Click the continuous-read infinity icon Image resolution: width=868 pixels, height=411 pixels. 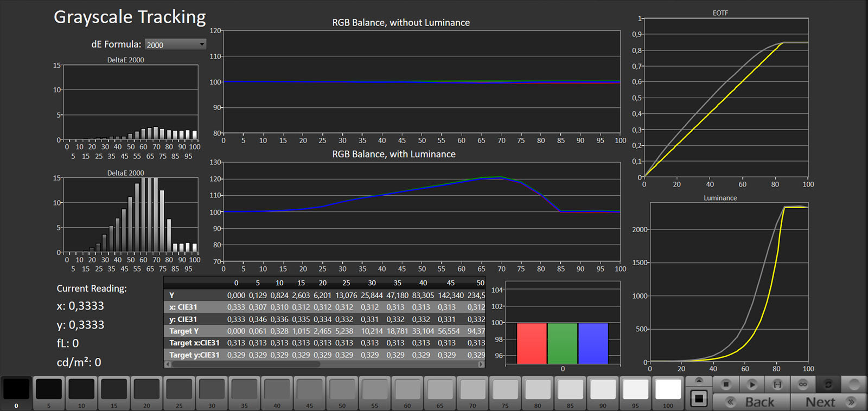tap(803, 384)
